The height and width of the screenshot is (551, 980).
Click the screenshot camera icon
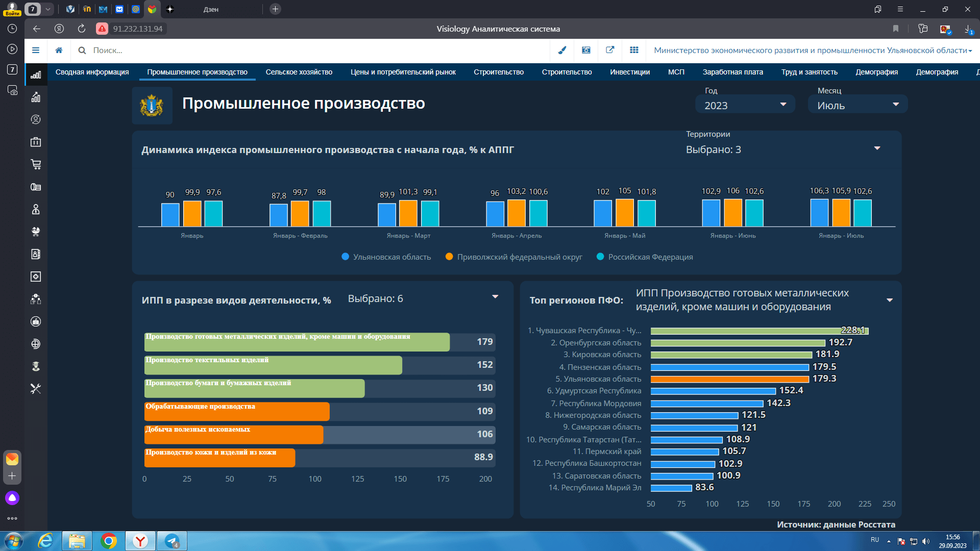(x=586, y=50)
